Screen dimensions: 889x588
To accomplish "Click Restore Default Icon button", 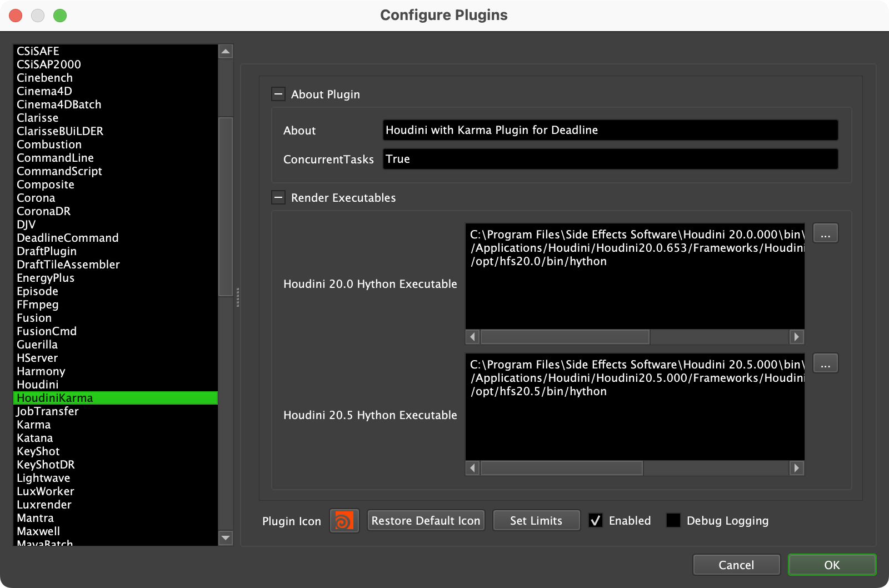I will [426, 521].
